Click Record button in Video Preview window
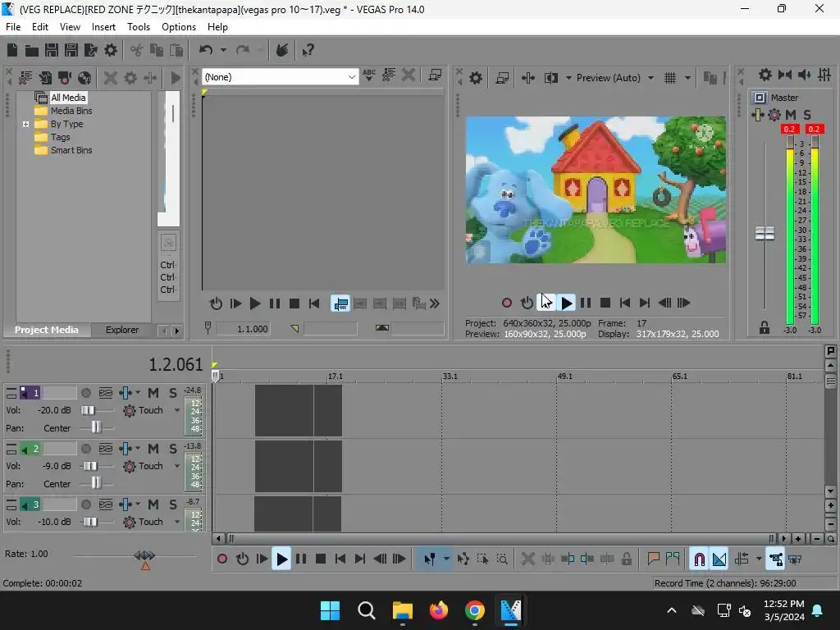The width and height of the screenshot is (840, 630). (x=507, y=304)
